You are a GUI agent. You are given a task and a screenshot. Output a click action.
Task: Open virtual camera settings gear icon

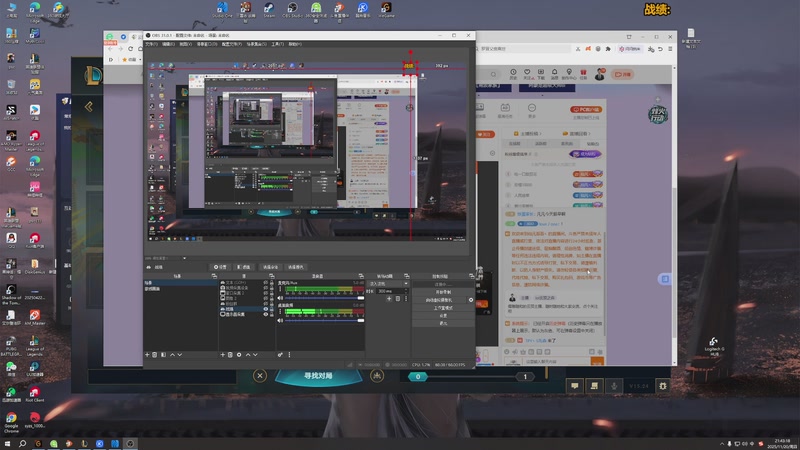pyautogui.click(x=471, y=300)
